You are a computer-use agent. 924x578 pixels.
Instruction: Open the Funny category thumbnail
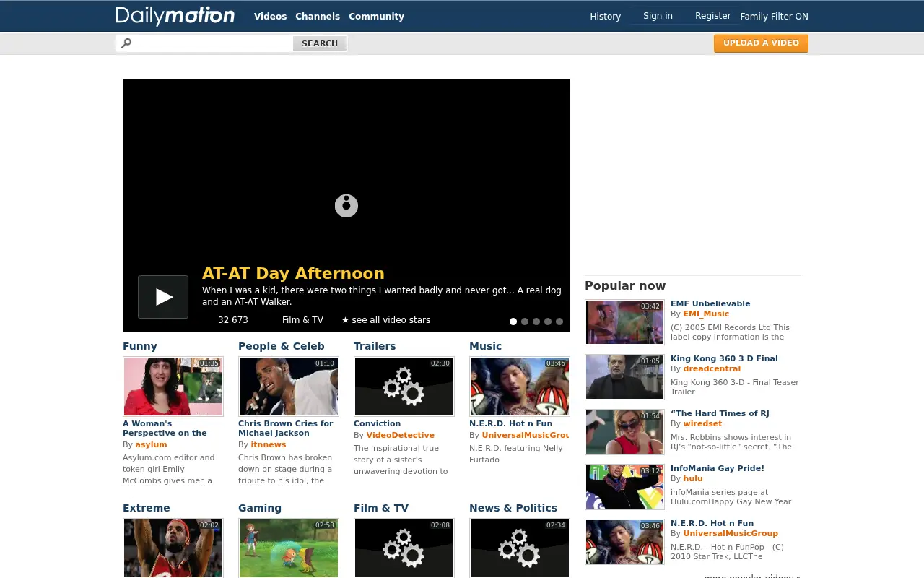click(x=173, y=386)
